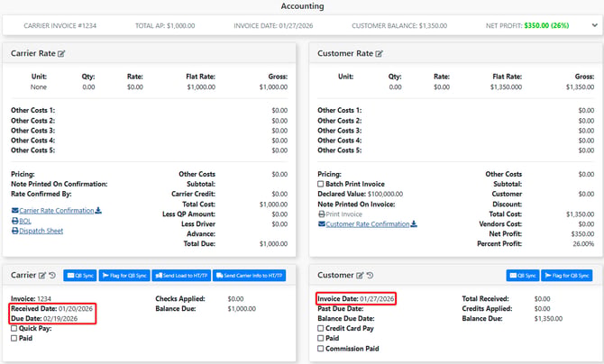The image size is (604, 364).
Task: Edit the Customer Rate section
Action: [379, 54]
